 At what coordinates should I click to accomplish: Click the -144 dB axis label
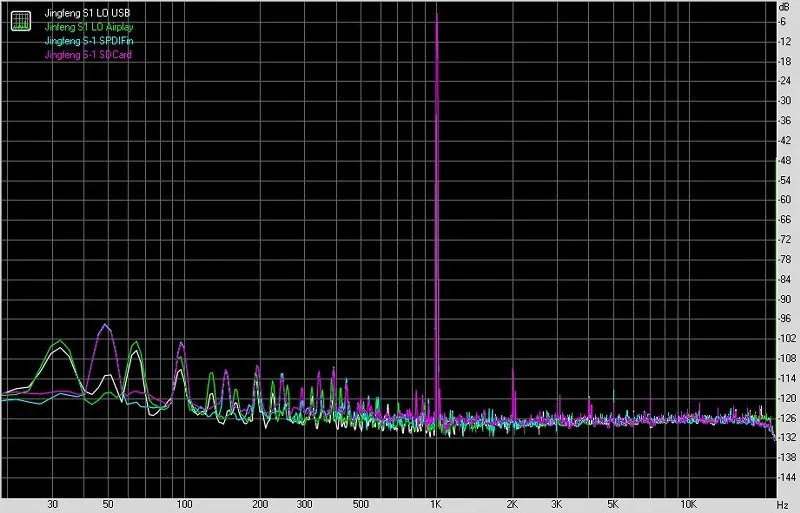(786, 477)
